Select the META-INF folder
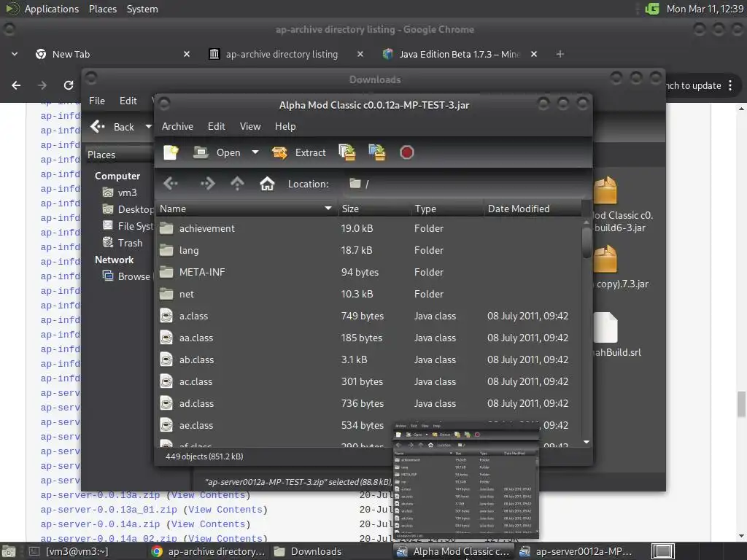Viewport: 747px width, 560px height. click(x=368, y=273)
